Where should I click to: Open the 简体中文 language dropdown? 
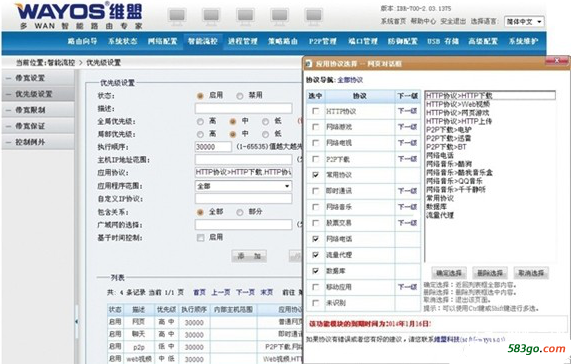click(524, 21)
